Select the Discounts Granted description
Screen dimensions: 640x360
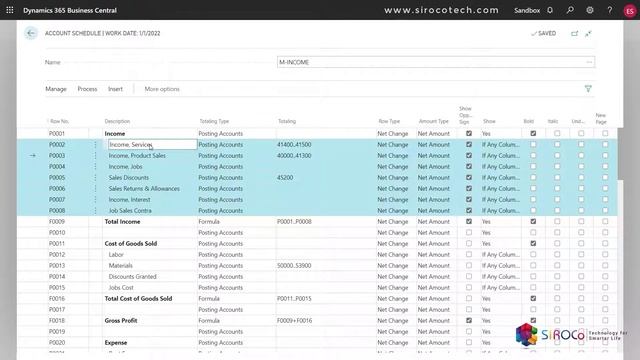tap(132, 277)
